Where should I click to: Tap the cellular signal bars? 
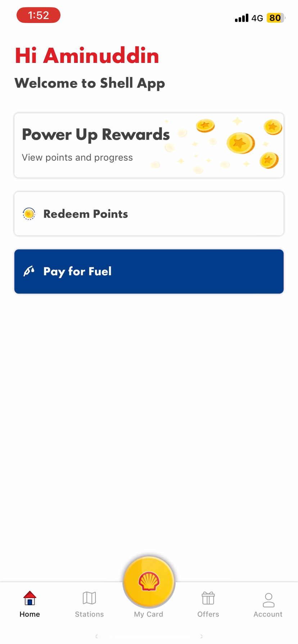[241, 18]
